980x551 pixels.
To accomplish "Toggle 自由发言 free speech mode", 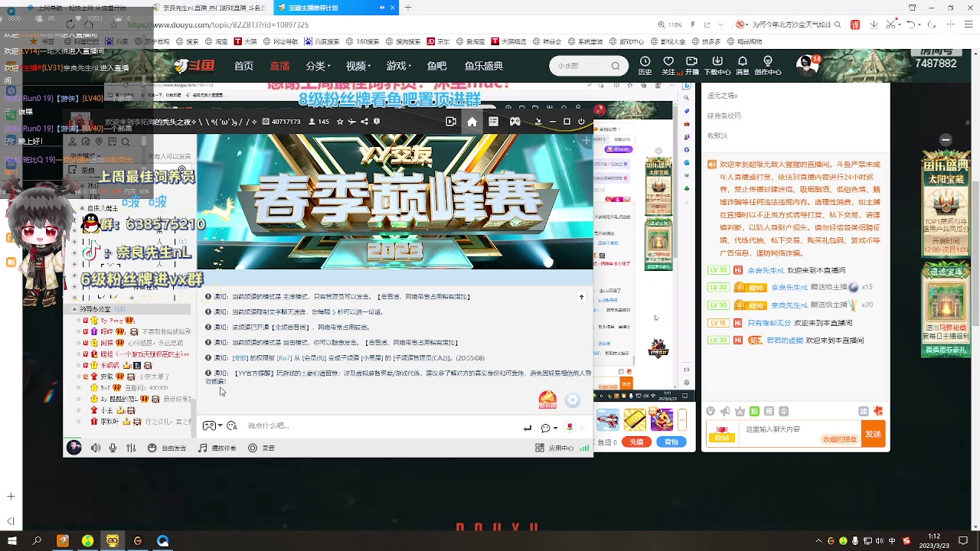I will pyautogui.click(x=166, y=448).
